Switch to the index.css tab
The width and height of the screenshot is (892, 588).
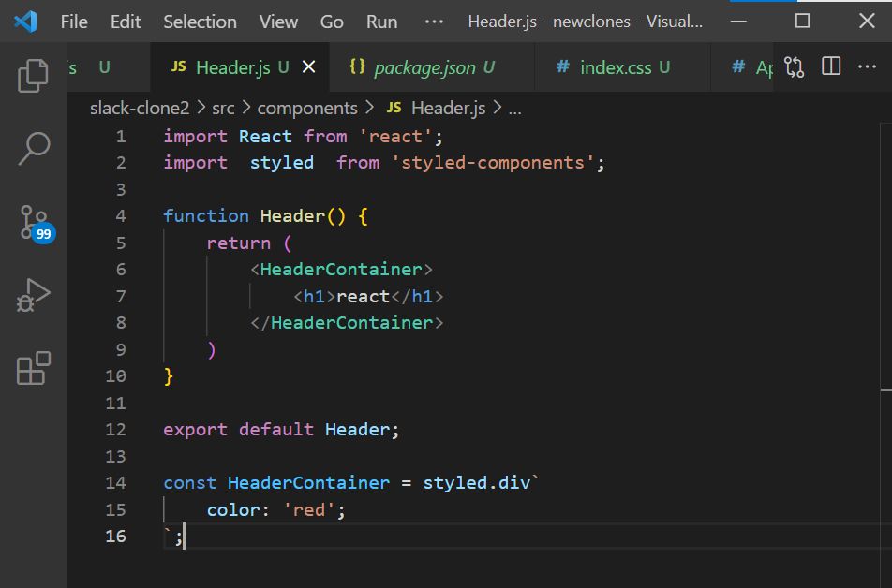[622, 67]
